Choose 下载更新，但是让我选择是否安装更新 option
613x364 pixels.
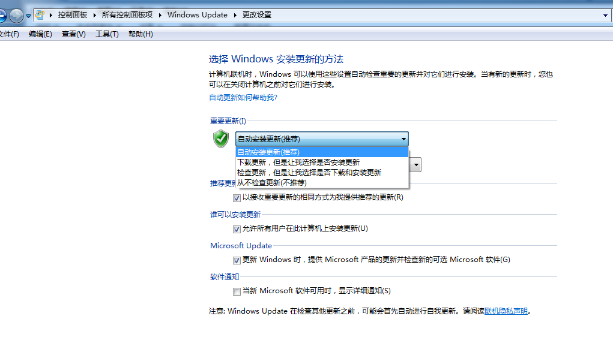coord(322,162)
